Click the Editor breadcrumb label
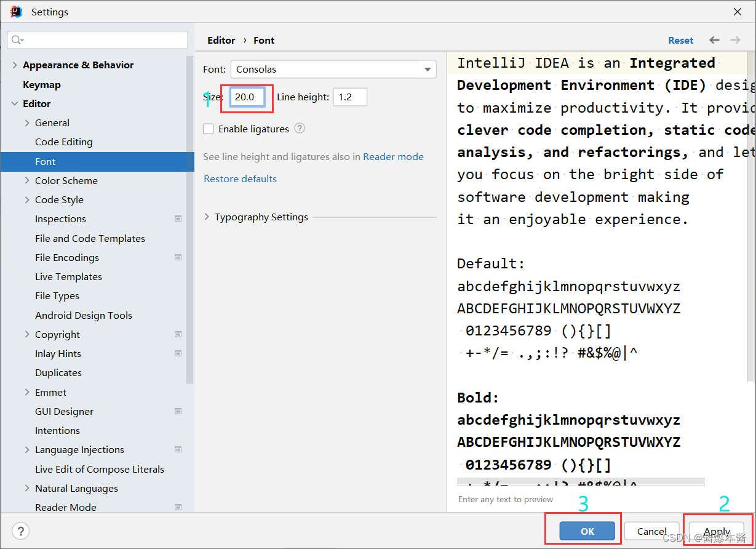This screenshot has height=549, width=756. pyautogui.click(x=221, y=40)
